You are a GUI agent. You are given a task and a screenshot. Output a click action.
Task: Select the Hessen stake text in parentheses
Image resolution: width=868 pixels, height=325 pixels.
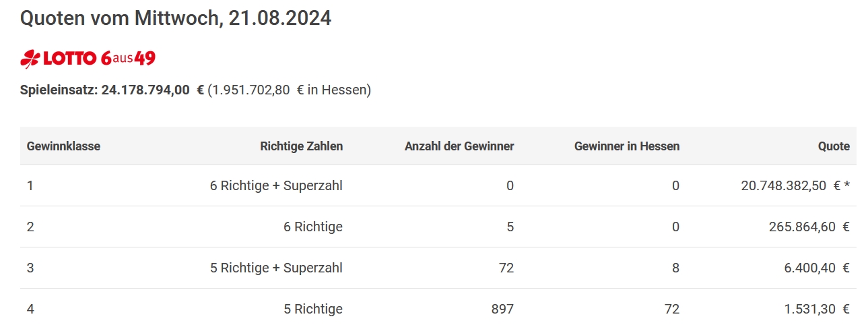(x=290, y=90)
